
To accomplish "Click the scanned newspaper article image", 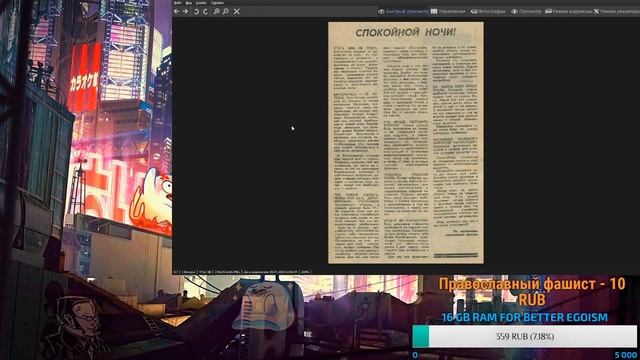I will coord(406,143).
